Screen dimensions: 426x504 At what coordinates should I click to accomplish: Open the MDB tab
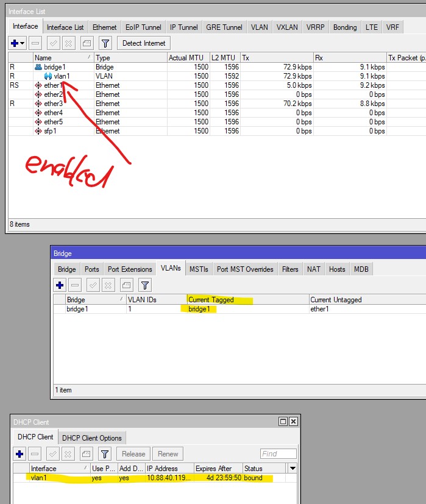(361, 269)
